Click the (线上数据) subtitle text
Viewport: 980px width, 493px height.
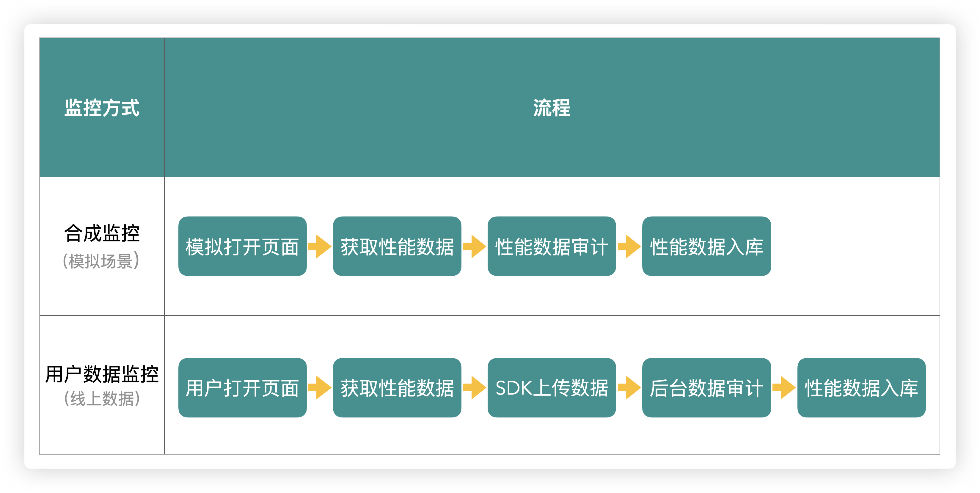click(102, 399)
